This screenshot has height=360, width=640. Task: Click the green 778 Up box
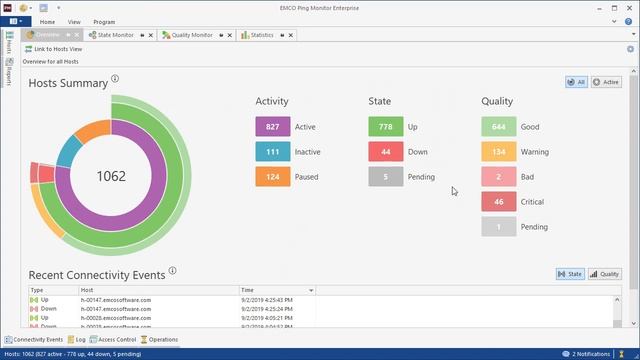pyautogui.click(x=386, y=127)
